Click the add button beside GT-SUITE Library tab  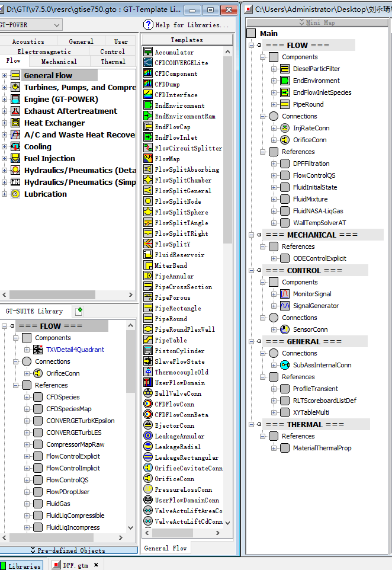coord(79,311)
